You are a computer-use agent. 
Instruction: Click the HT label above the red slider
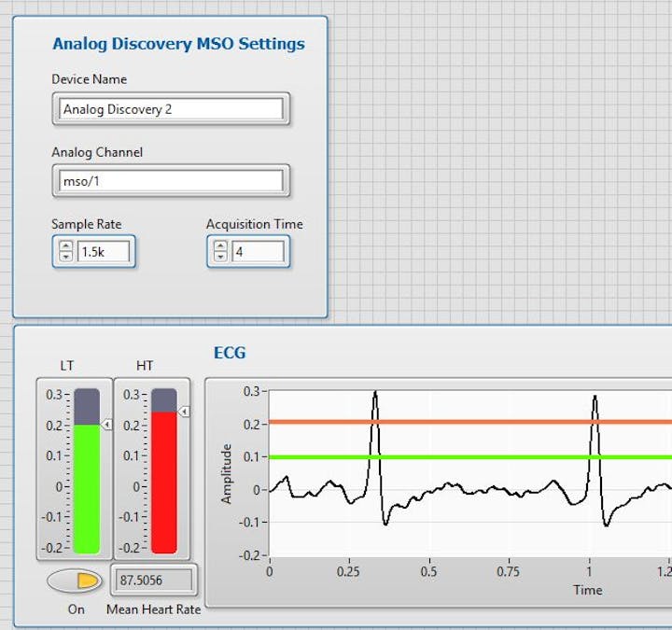click(145, 366)
